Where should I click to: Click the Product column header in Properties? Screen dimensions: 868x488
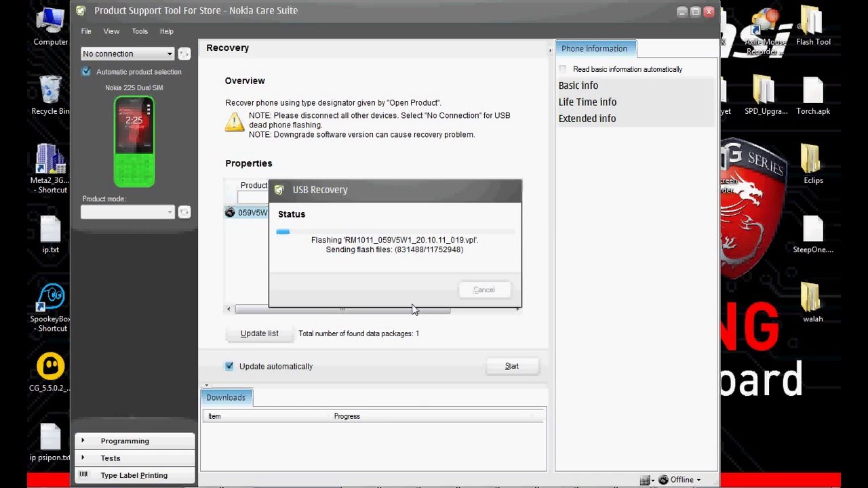(254, 185)
